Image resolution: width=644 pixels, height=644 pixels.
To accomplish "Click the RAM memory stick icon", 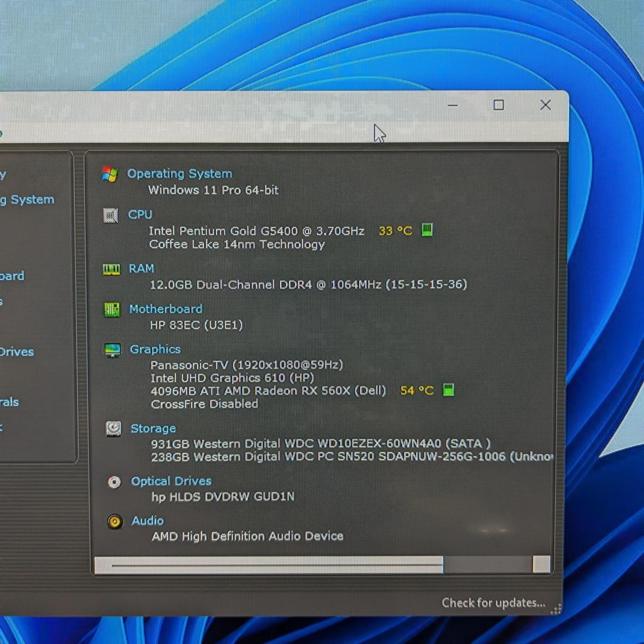I will click(x=111, y=269).
